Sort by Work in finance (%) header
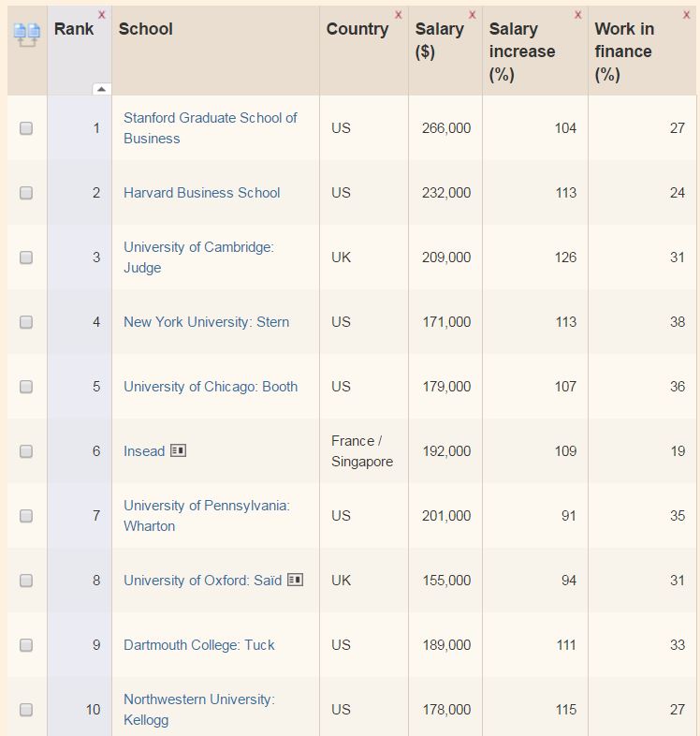Image resolution: width=700 pixels, height=736 pixels. tap(624, 52)
